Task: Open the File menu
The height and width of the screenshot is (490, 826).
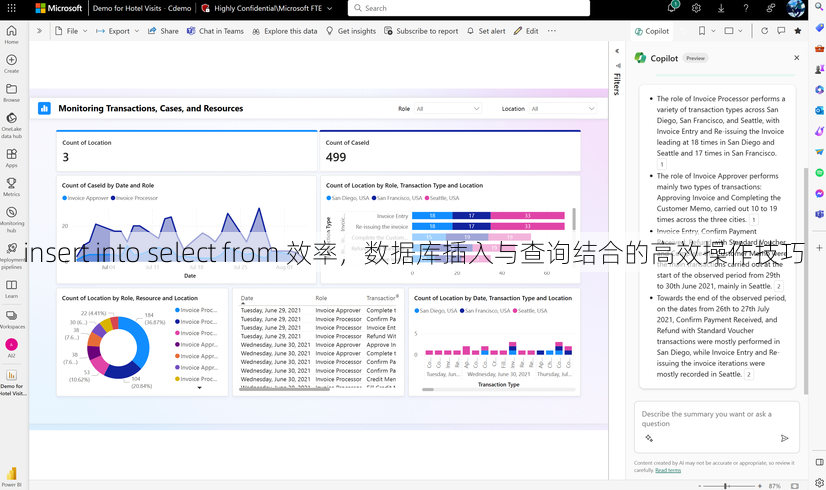Action: [72, 31]
